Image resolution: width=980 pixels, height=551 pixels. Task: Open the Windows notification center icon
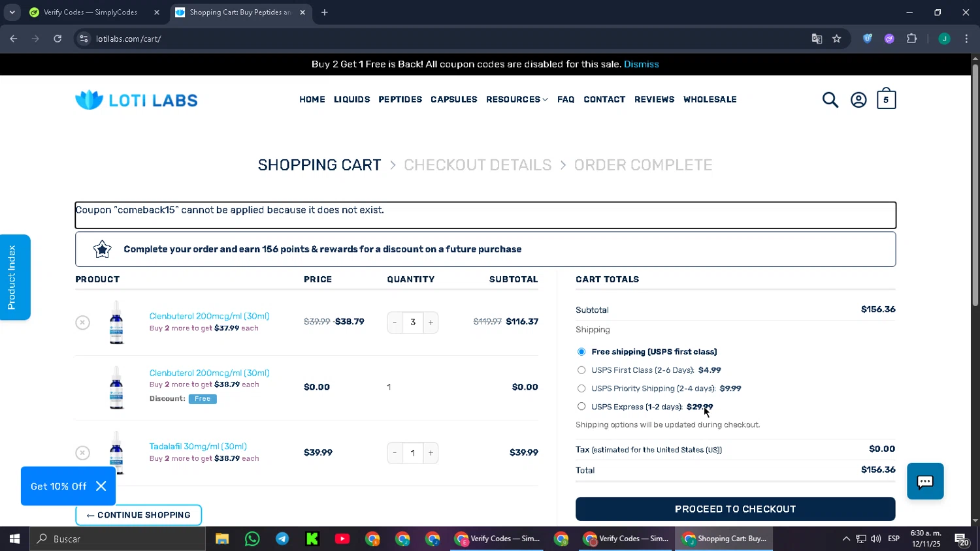coord(962,539)
